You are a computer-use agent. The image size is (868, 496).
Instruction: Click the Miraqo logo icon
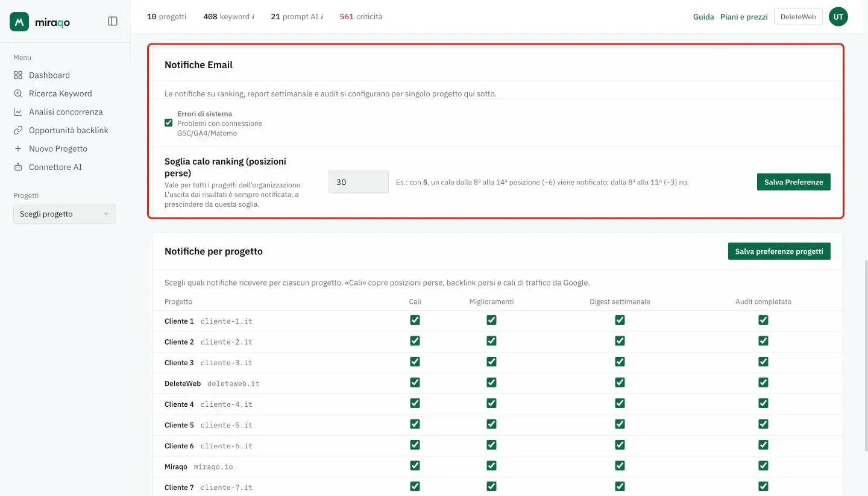19,22
